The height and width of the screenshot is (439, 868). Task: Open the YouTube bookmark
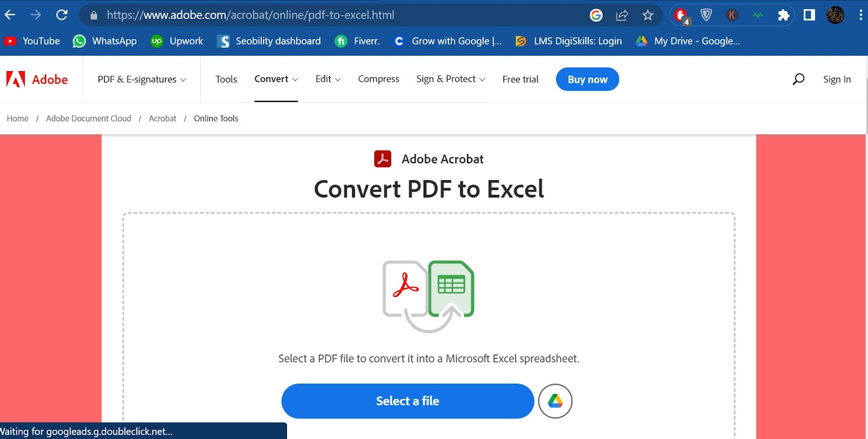32,41
